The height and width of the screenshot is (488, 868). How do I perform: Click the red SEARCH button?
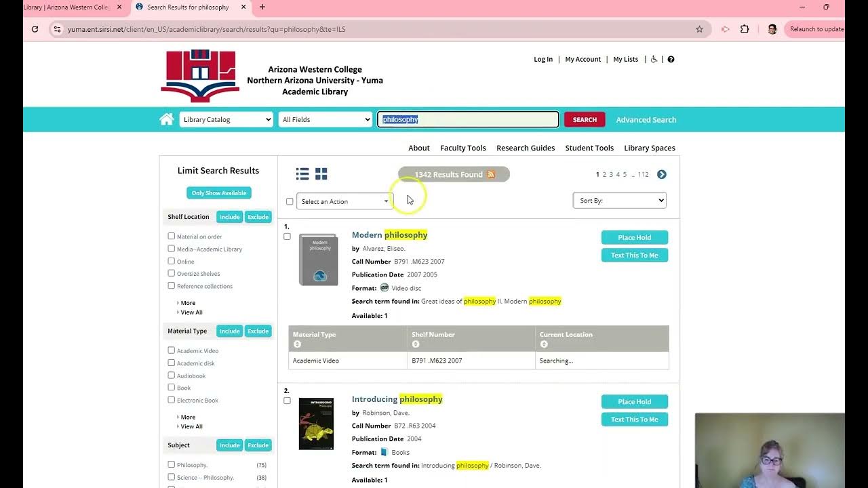click(x=585, y=119)
